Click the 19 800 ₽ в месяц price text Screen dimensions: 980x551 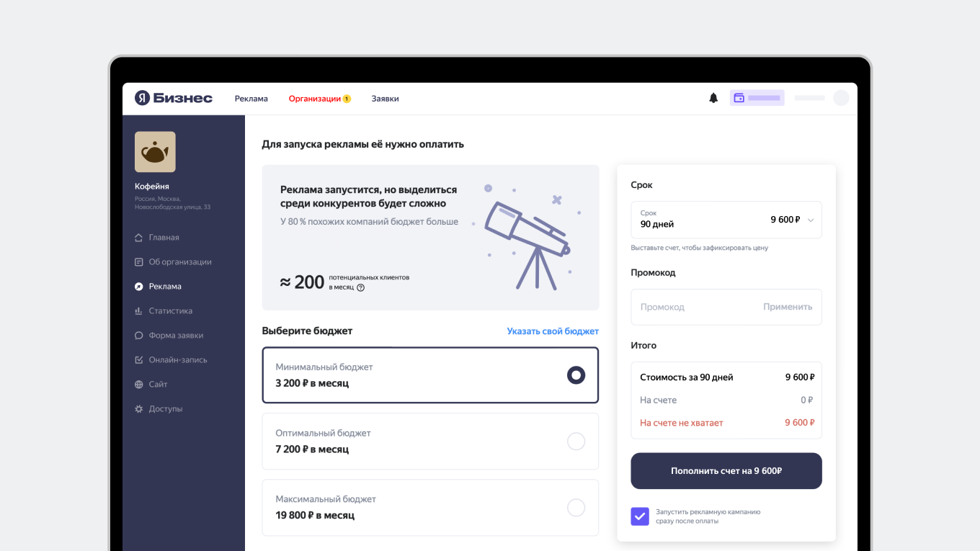(315, 516)
